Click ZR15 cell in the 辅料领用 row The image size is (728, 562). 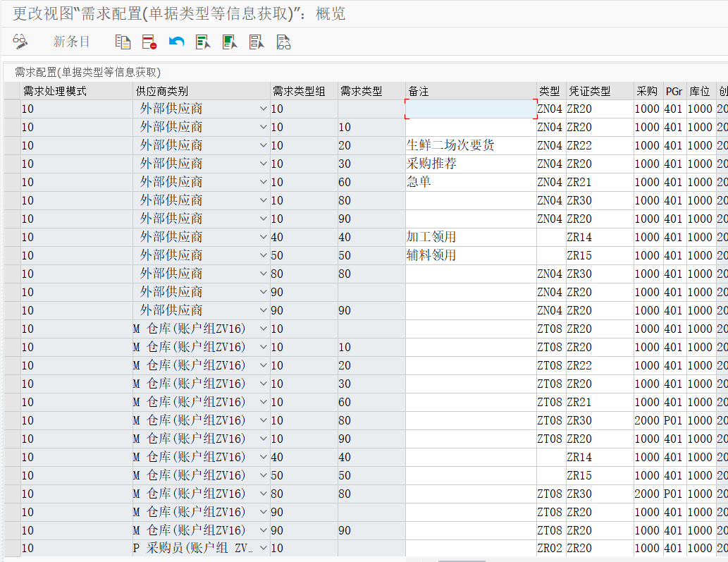(600, 255)
